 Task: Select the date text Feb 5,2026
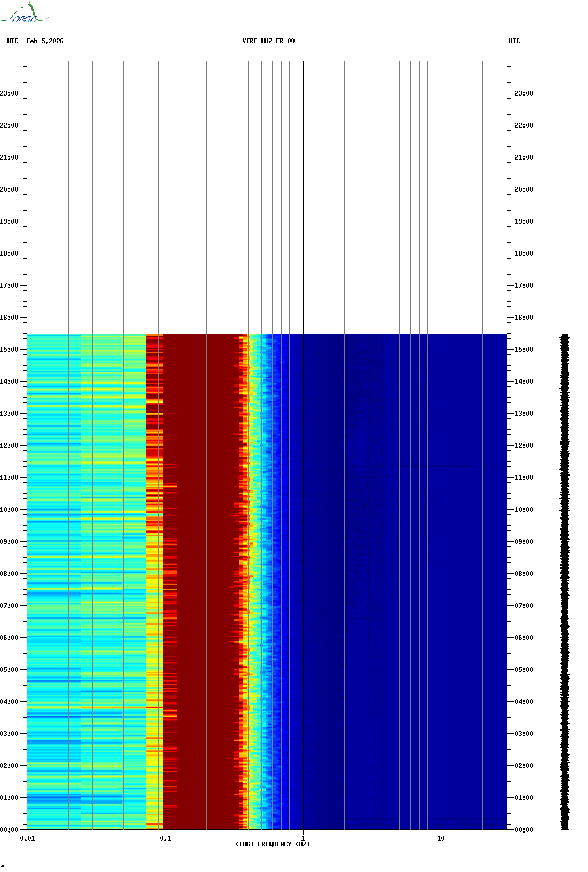[x=45, y=41]
